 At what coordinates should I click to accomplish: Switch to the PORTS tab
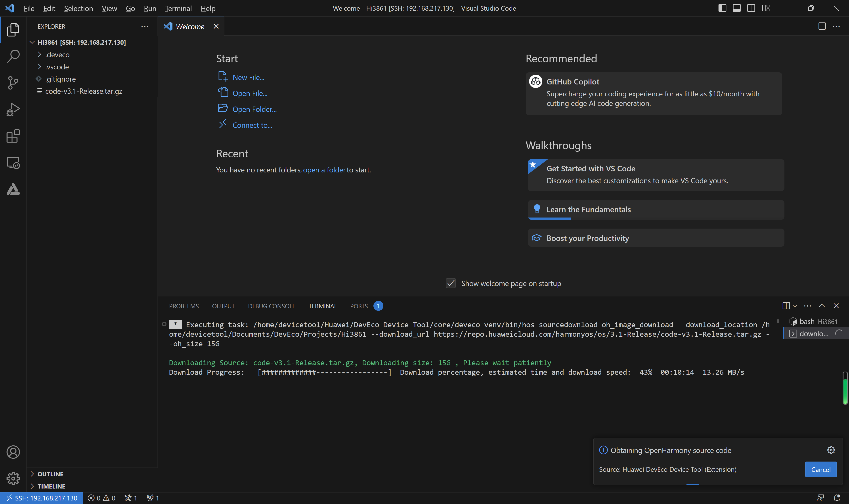click(x=359, y=306)
